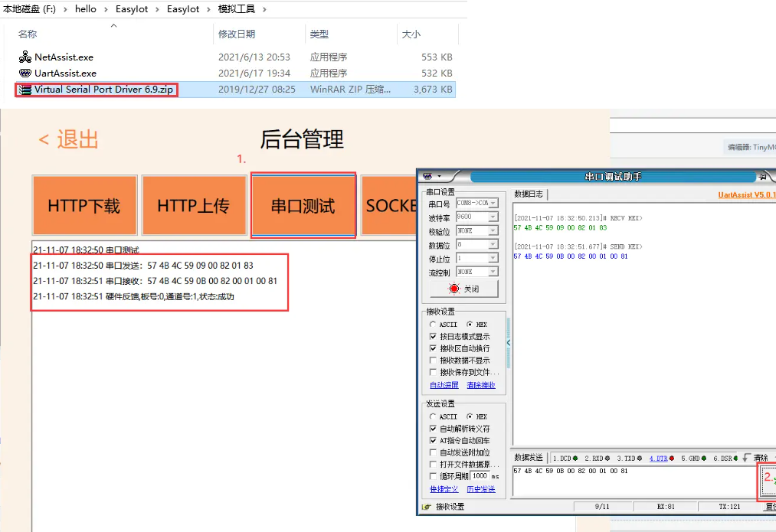This screenshot has height=532, width=776.
Task: Click the red serial port close (关闭) button
Action: 463,289
